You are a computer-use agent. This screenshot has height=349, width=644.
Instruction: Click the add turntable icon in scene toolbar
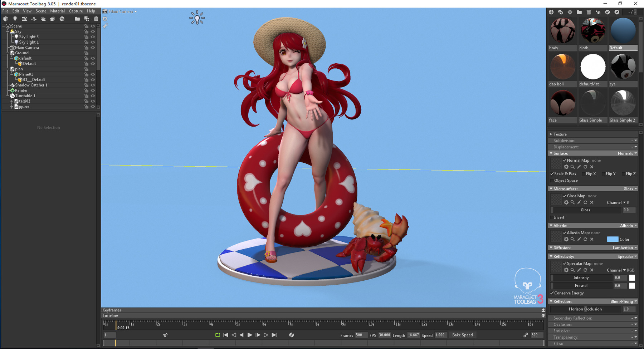pos(62,19)
